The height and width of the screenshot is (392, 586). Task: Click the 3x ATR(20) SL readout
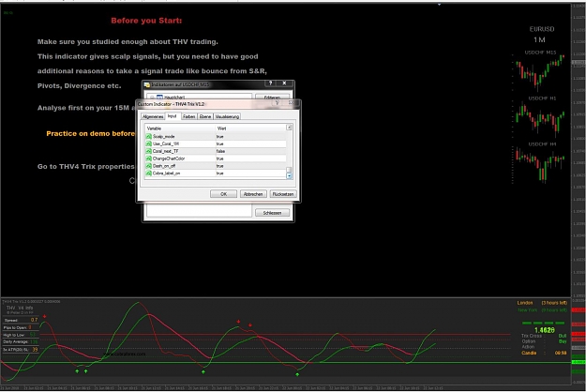click(x=21, y=350)
